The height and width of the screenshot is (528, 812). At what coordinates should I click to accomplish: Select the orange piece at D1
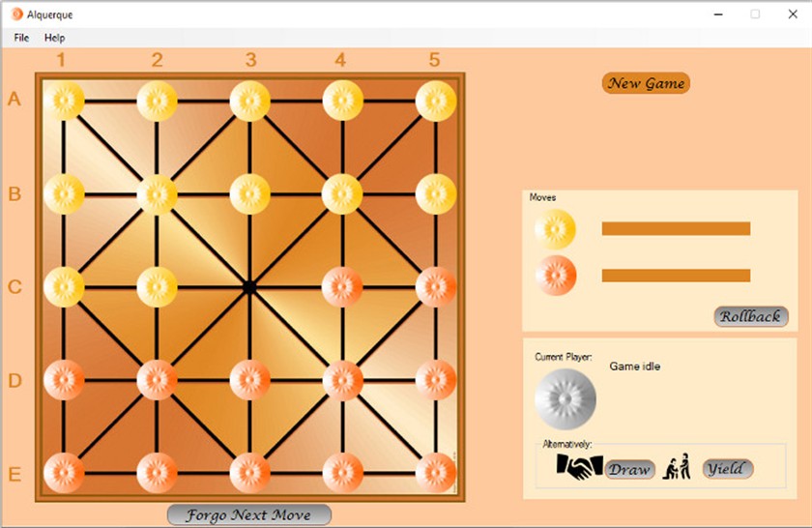[x=64, y=380]
